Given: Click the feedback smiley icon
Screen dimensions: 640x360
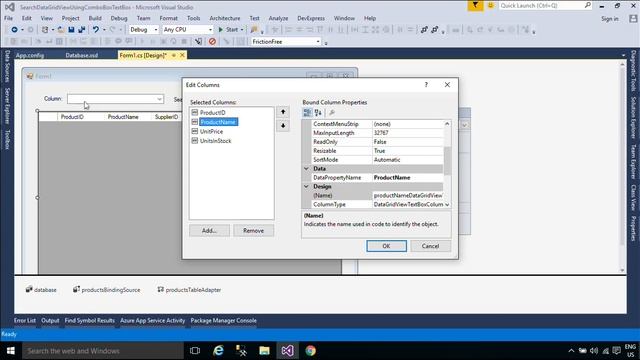Looking at the screenshot, I should click(491, 6).
